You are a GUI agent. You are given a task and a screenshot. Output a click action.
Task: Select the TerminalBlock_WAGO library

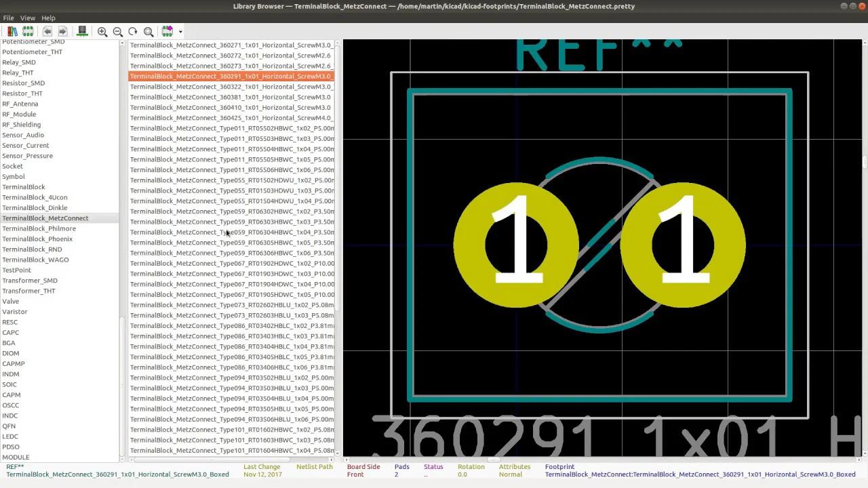tap(35, 260)
